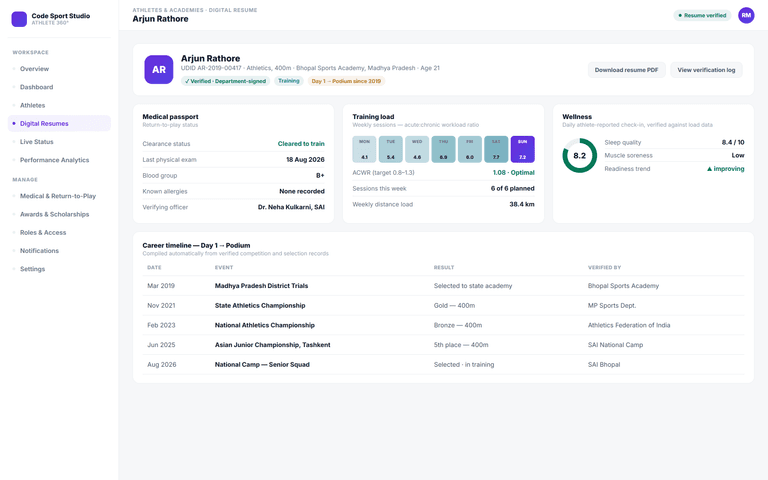Click the Code Sport Studio logo icon
This screenshot has height=480, width=768.
point(19,19)
